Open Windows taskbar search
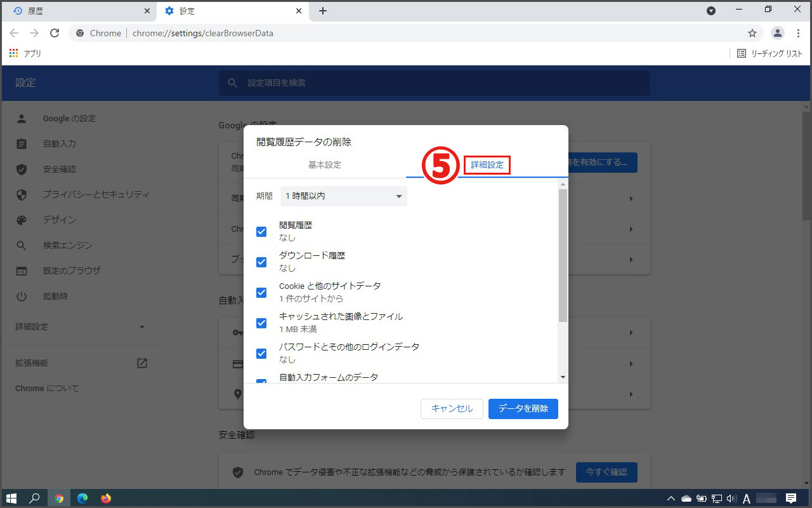This screenshot has width=812, height=508. (35, 498)
